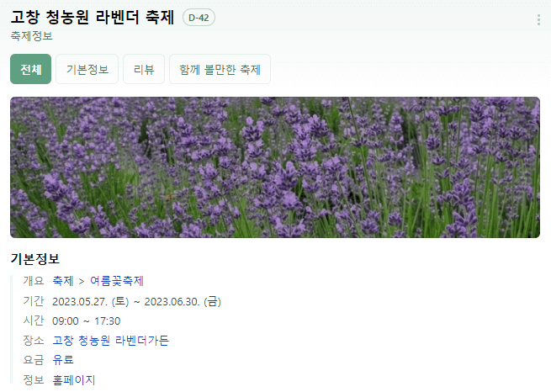Follow the 고창 청농원 라벤더가든 location link
The width and height of the screenshot is (551, 392).
coord(111,341)
